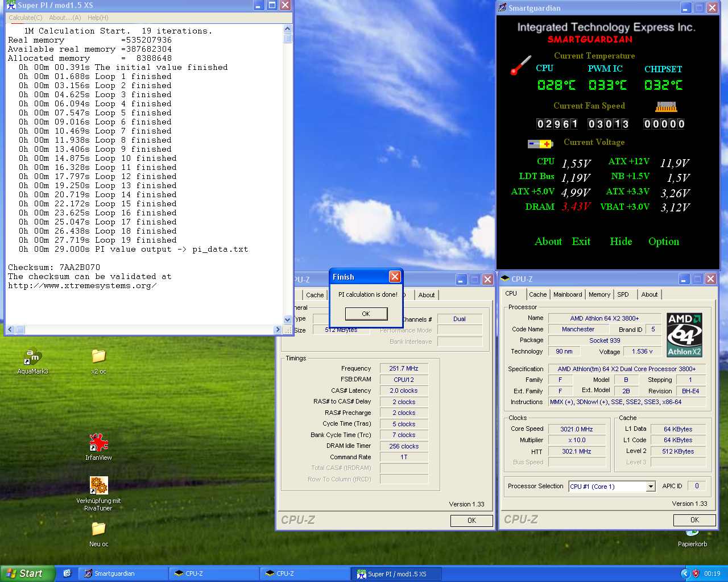This screenshot has height=582, width=728.
Task: Open the RivaTuner shortcut icon
Action: pyautogui.click(x=98, y=485)
